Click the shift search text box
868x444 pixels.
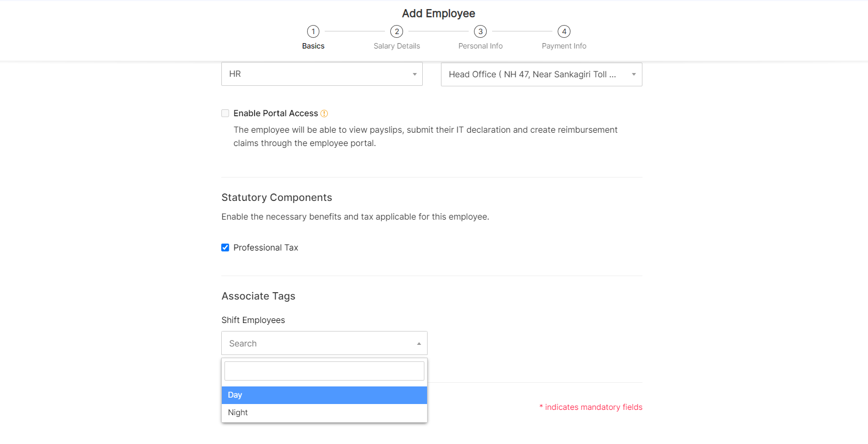[x=324, y=371]
